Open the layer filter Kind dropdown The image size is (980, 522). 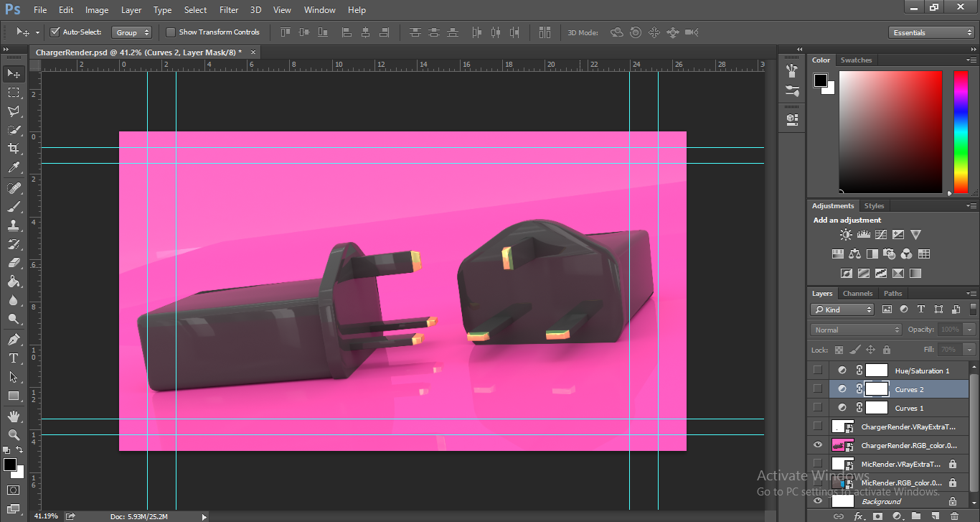842,309
